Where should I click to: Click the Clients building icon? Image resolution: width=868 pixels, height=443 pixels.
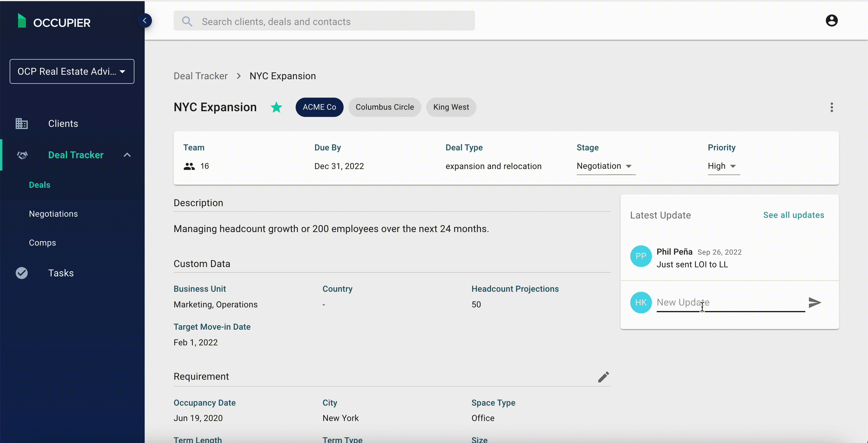click(x=22, y=124)
